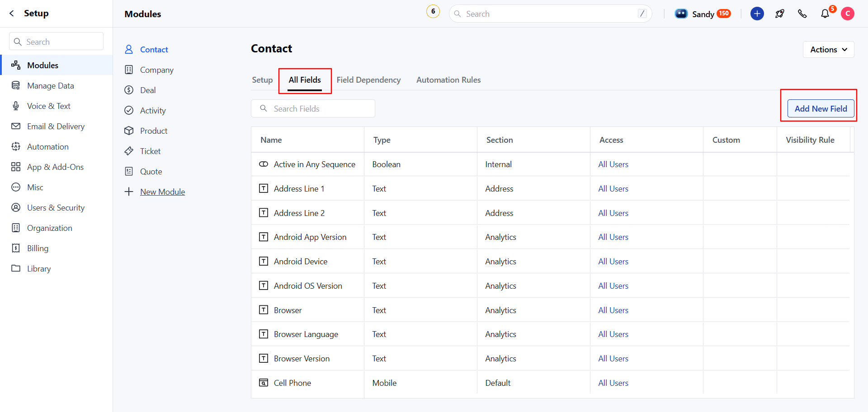The image size is (868, 412).
Task: Click the Active in Any Sequence field name
Action: click(314, 164)
